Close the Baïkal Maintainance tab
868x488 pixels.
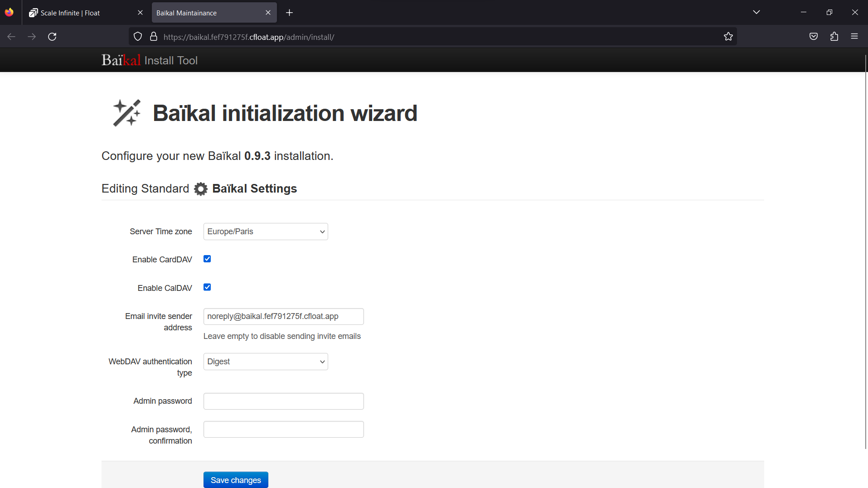click(268, 13)
